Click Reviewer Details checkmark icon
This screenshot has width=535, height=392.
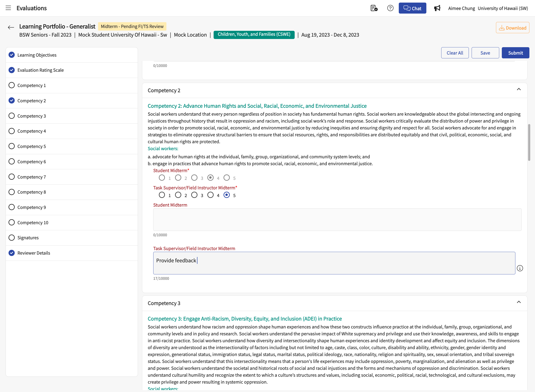click(x=12, y=253)
